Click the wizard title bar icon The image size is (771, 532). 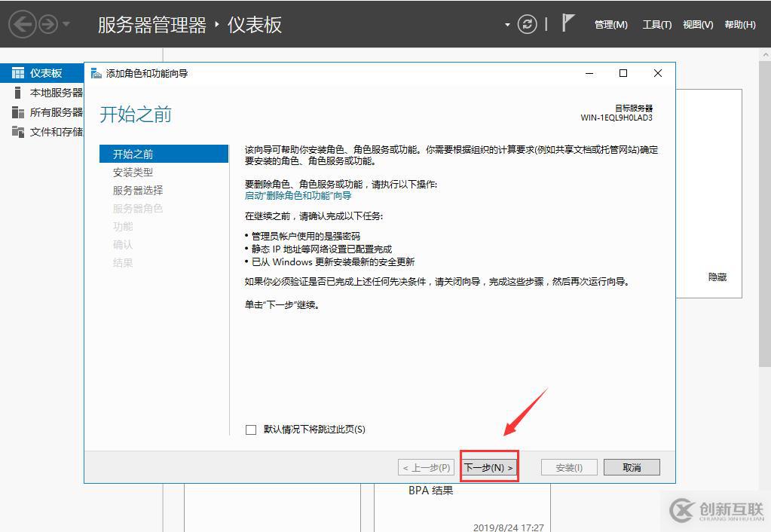click(x=96, y=73)
